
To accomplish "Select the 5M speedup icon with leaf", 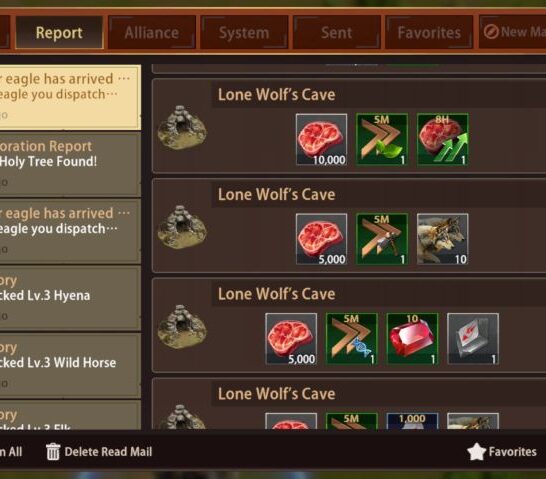I will click(382, 139).
